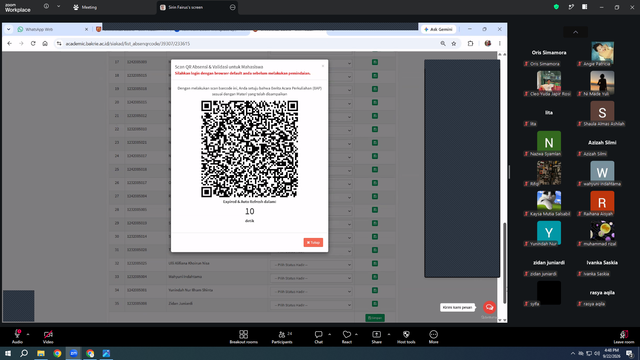Open Windows taskbar search
Image resolution: width=640 pixels, height=360 pixels.
24,353
